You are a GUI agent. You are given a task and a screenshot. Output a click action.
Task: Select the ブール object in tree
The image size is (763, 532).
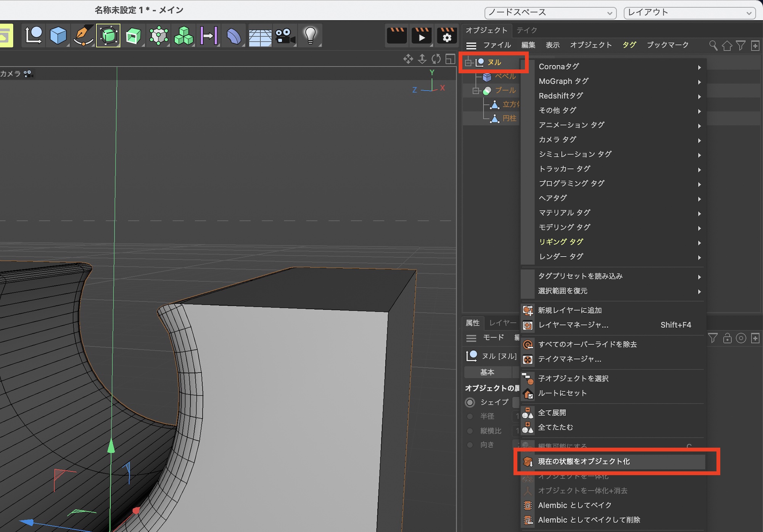point(505,90)
